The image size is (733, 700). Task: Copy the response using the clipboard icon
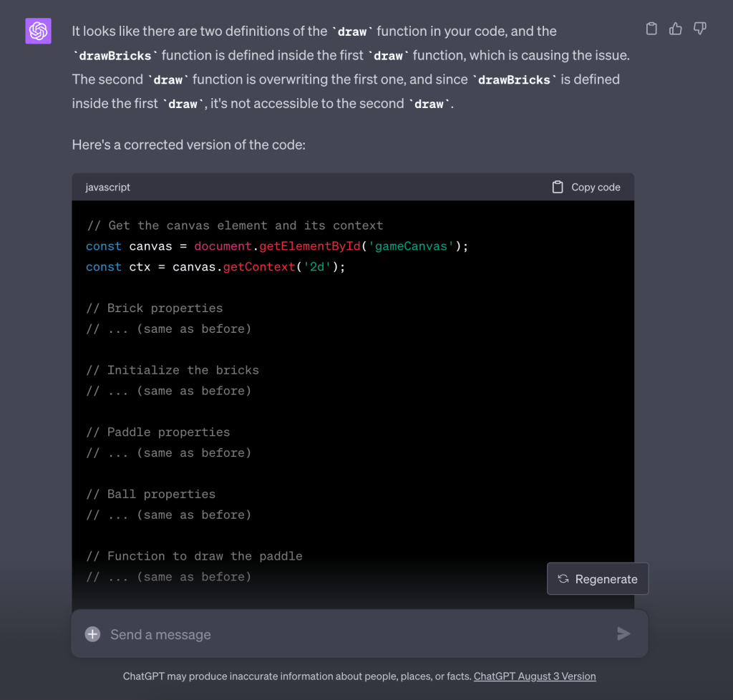tap(651, 29)
